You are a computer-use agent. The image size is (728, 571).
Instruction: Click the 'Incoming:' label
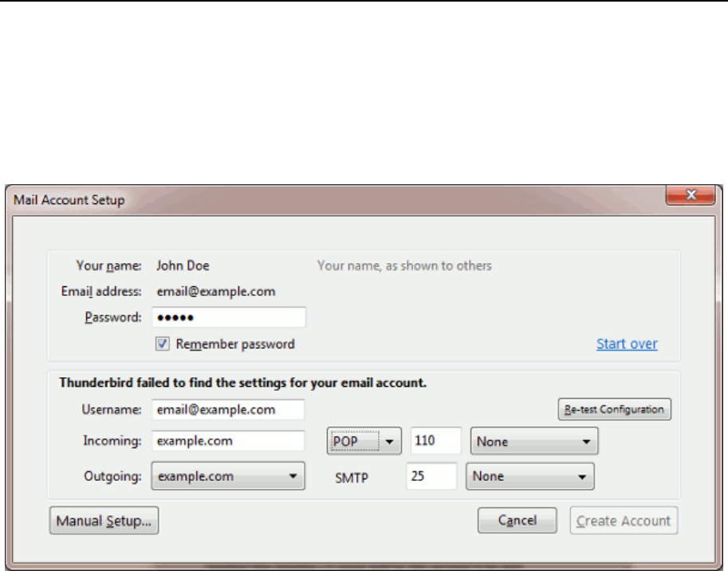coord(112,440)
